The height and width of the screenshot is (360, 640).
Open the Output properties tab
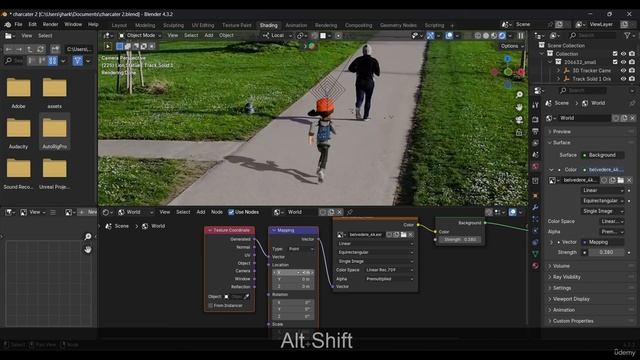pos(536,131)
